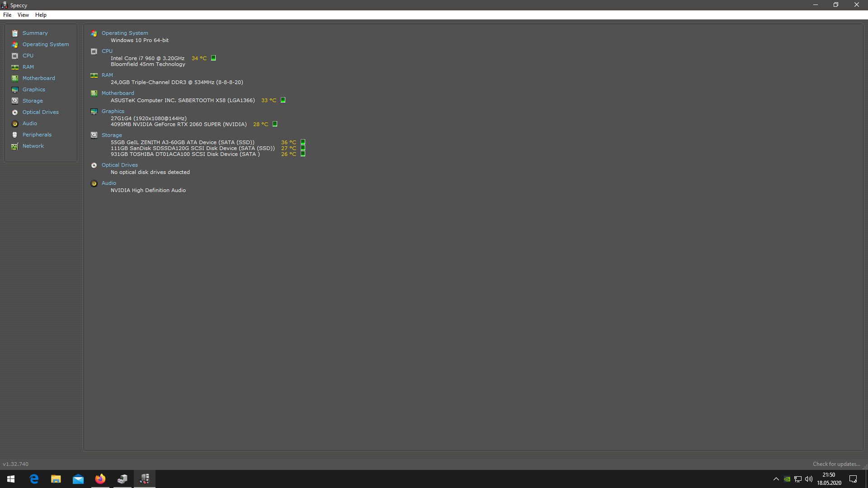Open the Help menu

[x=41, y=15]
